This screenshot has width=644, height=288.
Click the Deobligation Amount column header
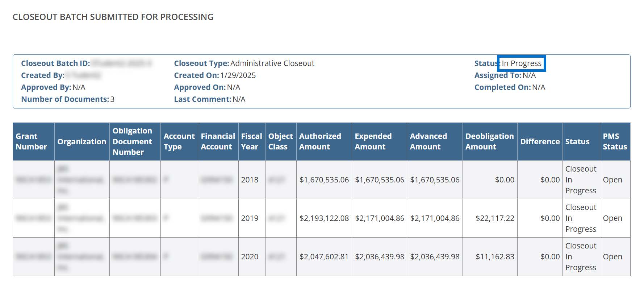coord(489,141)
